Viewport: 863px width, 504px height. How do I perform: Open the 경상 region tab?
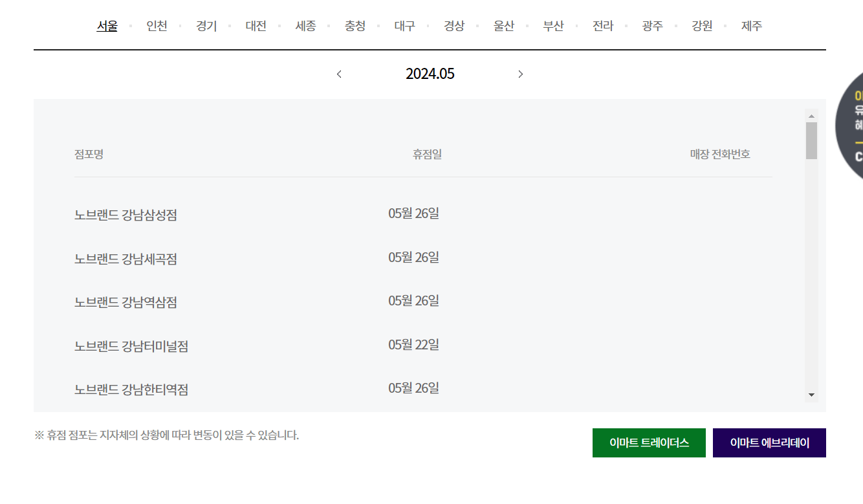[454, 26]
